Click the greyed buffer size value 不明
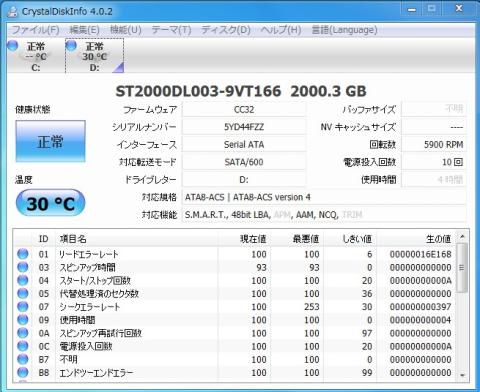The height and width of the screenshot is (392, 480). (434, 109)
